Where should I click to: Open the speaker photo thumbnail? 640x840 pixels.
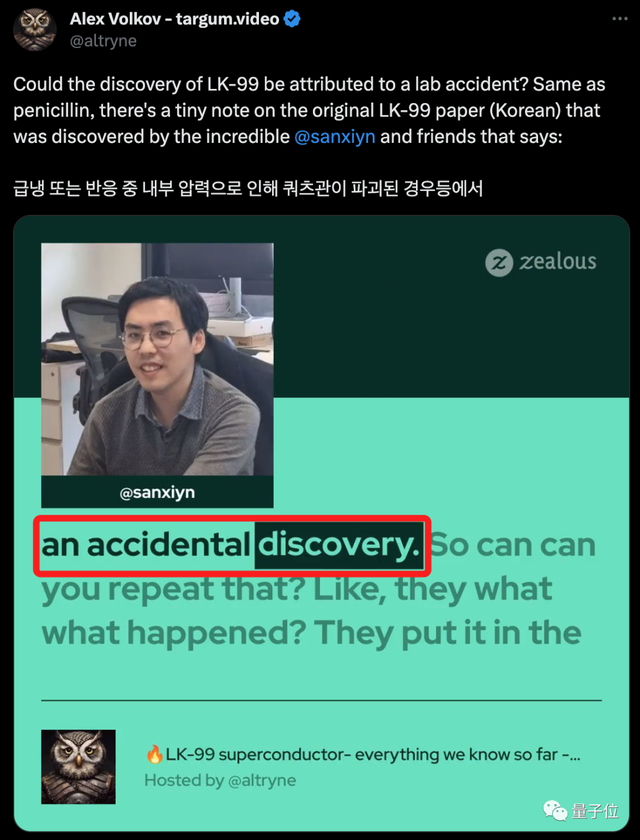tap(157, 359)
